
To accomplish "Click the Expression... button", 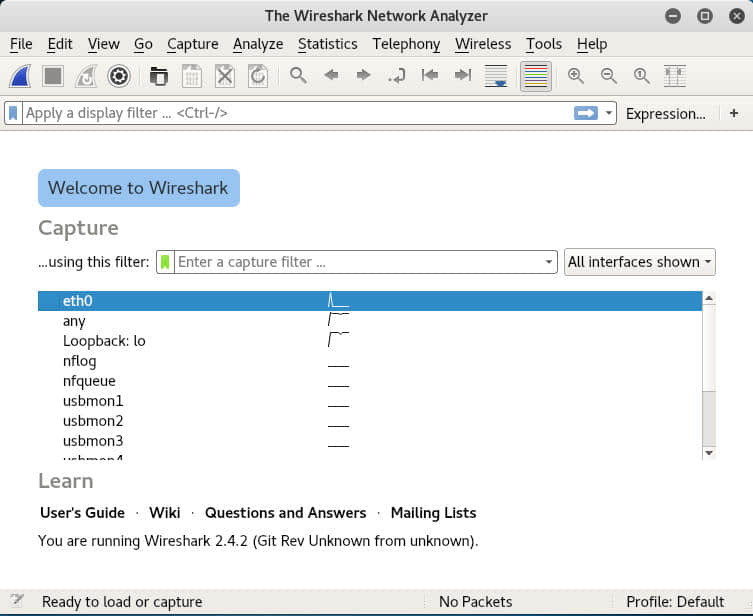I will (665, 113).
